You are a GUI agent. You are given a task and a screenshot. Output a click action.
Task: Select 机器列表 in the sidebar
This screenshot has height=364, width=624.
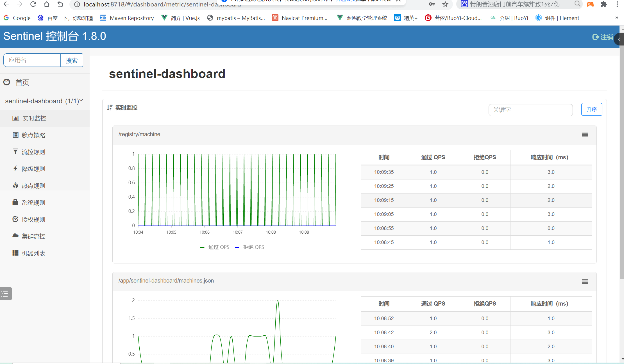pyautogui.click(x=45, y=253)
